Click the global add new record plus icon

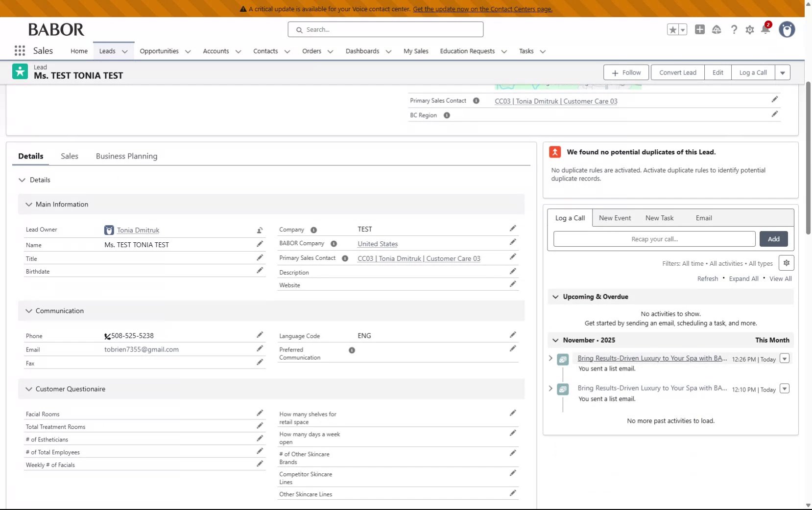click(x=699, y=29)
